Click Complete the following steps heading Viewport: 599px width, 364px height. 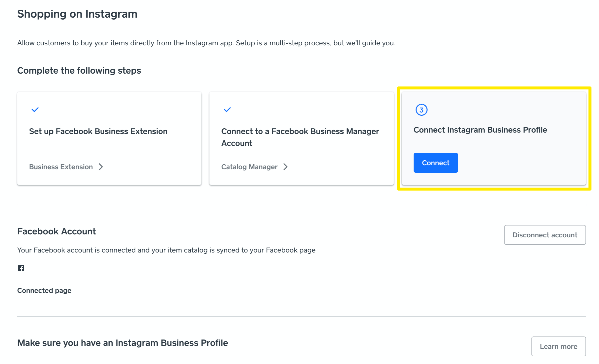coord(79,71)
